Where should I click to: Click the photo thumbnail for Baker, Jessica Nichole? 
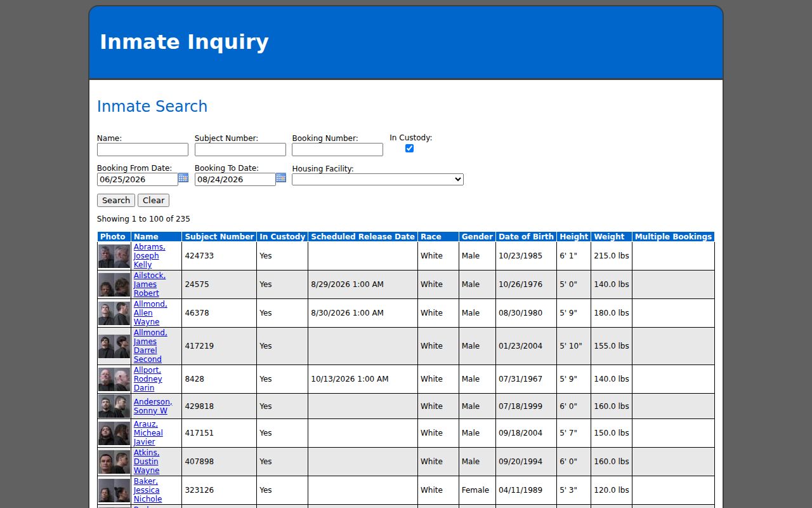pos(114,490)
